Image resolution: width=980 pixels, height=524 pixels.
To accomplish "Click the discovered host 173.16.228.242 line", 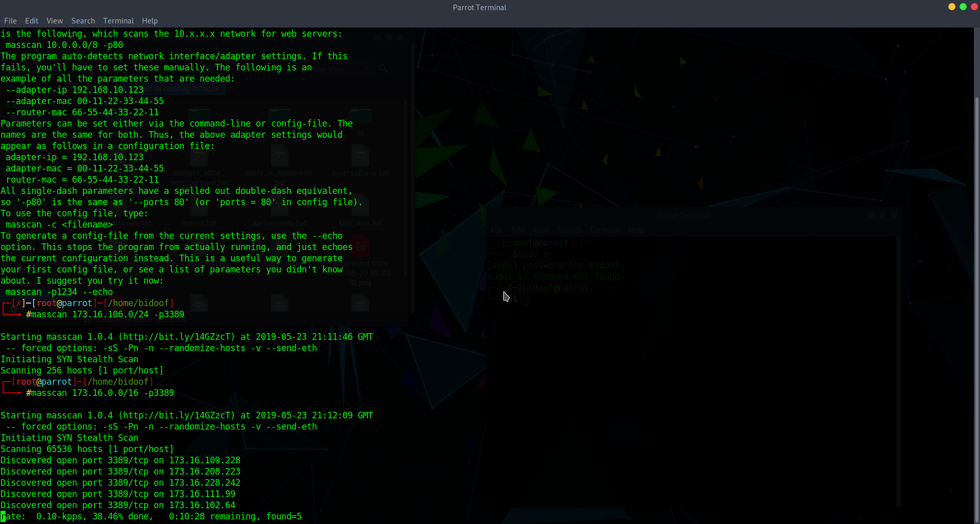I will coord(120,483).
